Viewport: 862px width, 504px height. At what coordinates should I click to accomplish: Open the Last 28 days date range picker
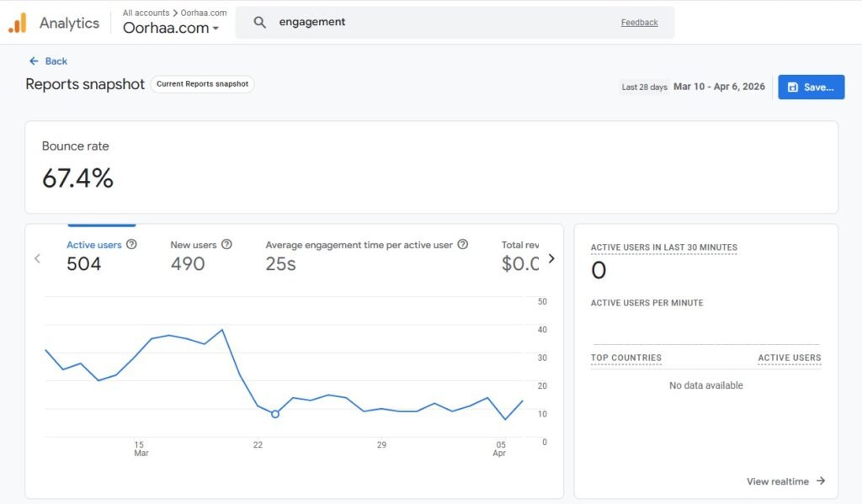pos(693,87)
